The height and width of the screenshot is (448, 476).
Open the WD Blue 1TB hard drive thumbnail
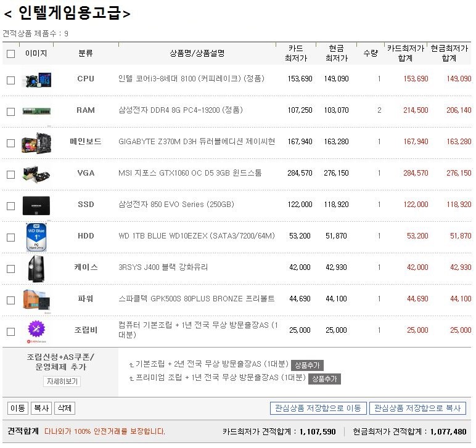tap(36, 237)
